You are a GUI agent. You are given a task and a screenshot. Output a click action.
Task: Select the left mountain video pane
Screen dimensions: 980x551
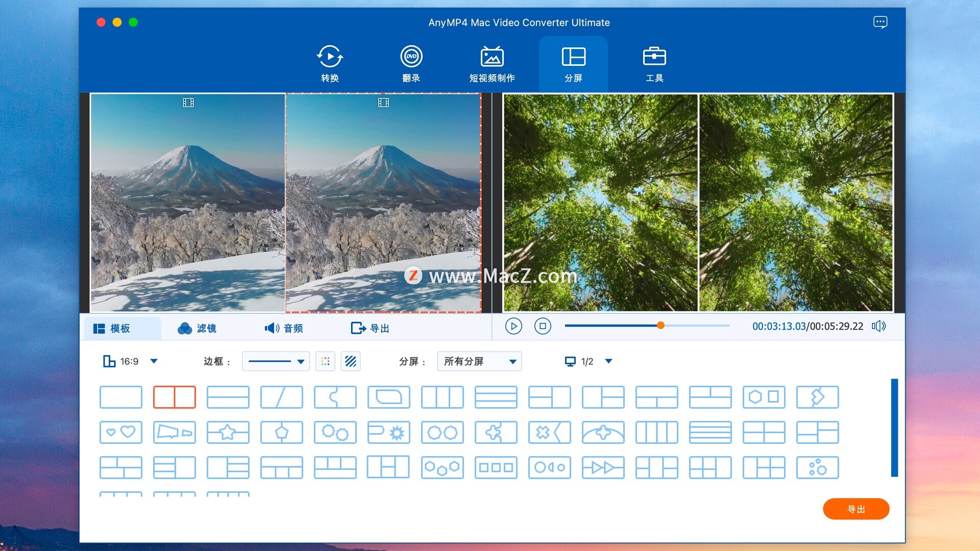pyautogui.click(x=188, y=203)
